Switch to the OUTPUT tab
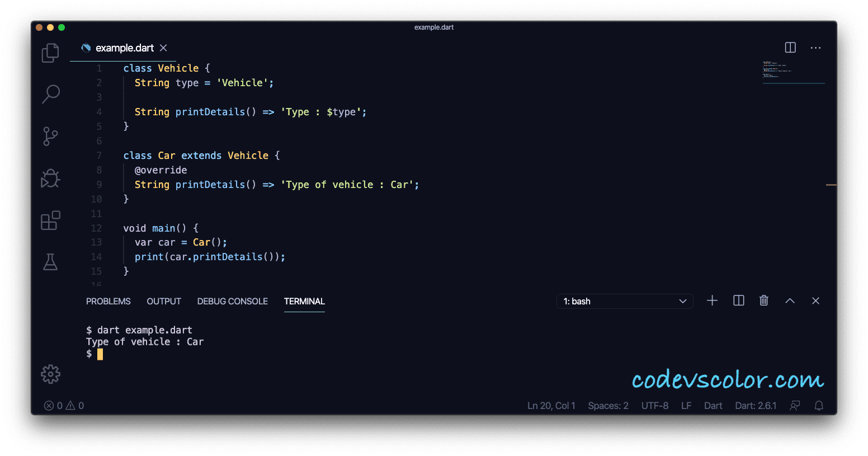The image size is (868, 456). tap(164, 301)
